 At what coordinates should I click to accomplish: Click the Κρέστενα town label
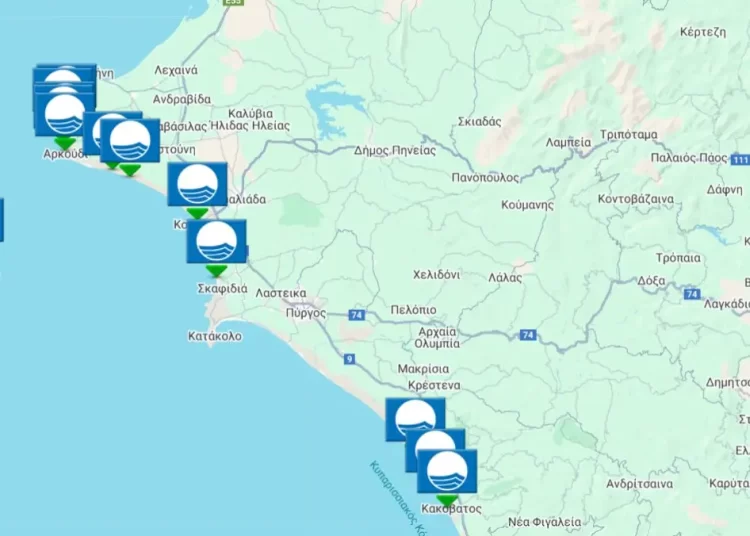434,385
